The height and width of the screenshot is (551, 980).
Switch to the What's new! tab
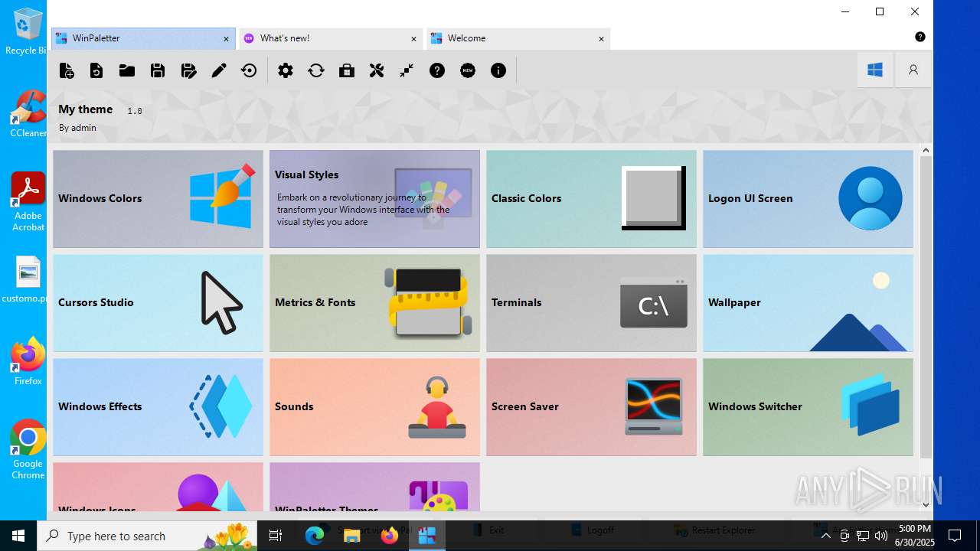point(331,38)
